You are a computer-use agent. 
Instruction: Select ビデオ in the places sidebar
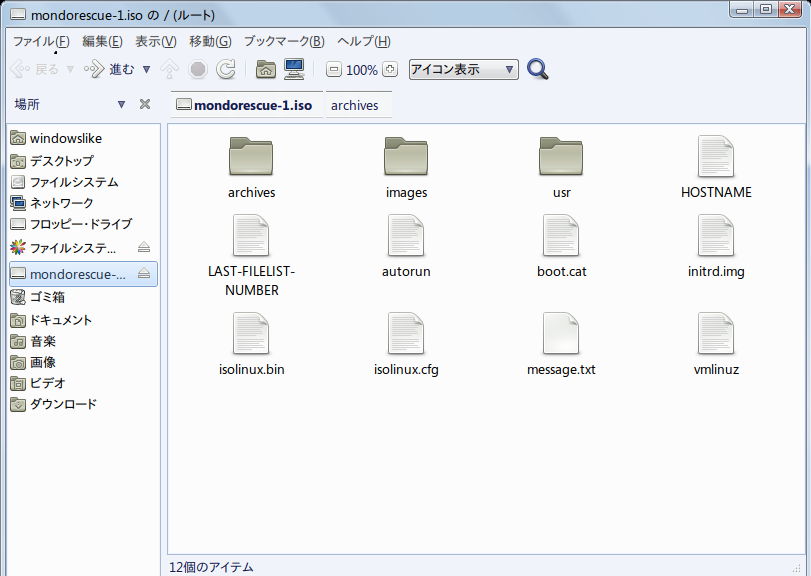[x=83, y=383]
